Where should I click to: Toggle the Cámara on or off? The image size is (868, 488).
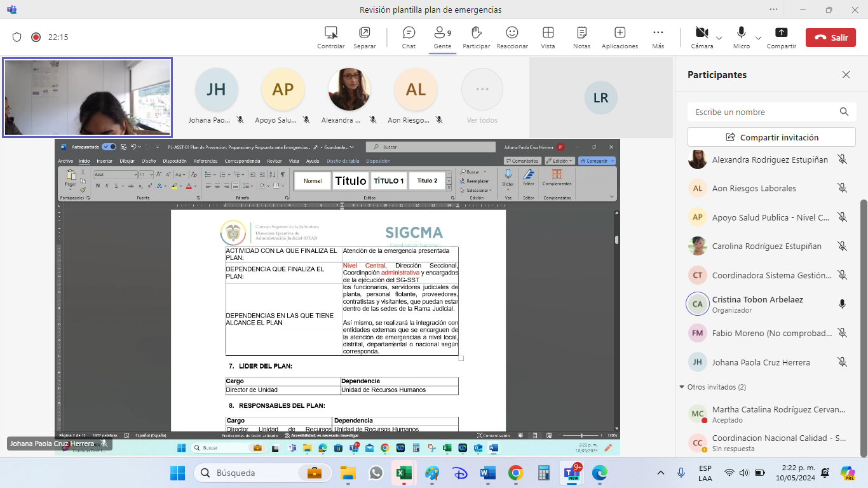coord(702,37)
